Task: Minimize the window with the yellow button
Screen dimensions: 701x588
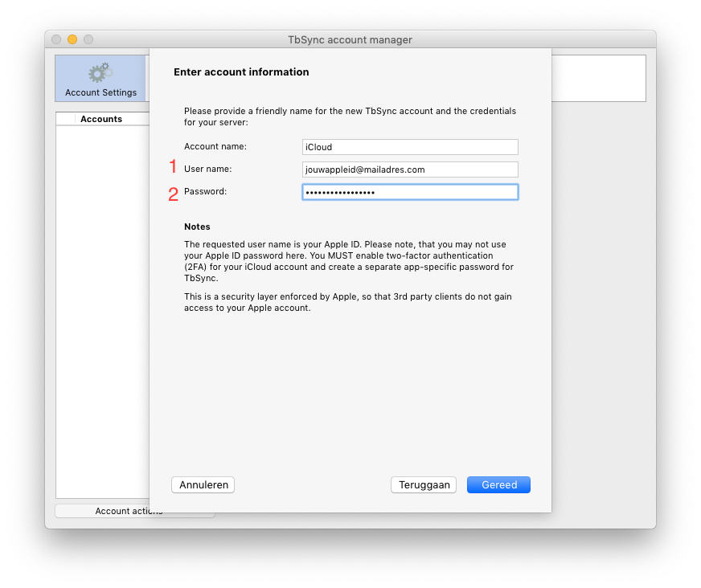Action: pos(72,39)
